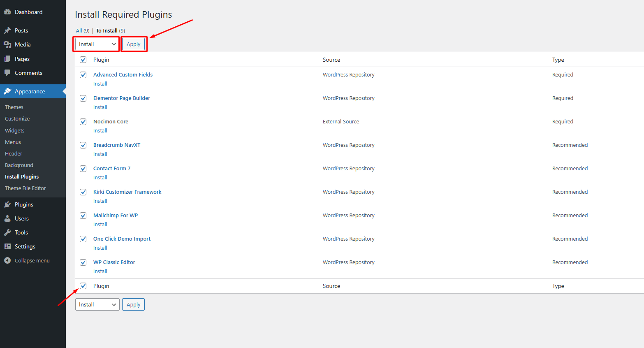The height and width of the screenshot is (348, 644).
Task: Uncheck Mailchimp For WP checkbox
Action: pos(83,216)
